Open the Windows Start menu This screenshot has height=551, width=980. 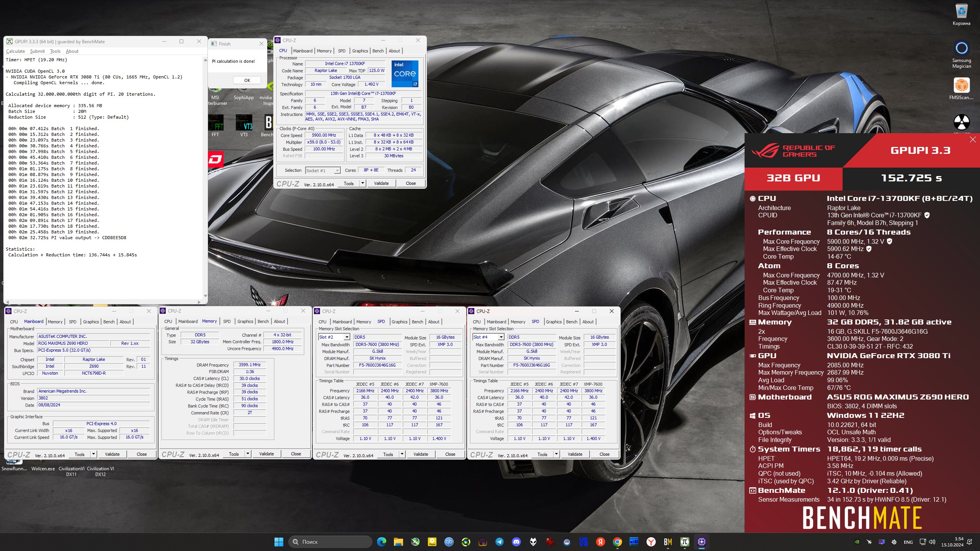click(279, 541)
